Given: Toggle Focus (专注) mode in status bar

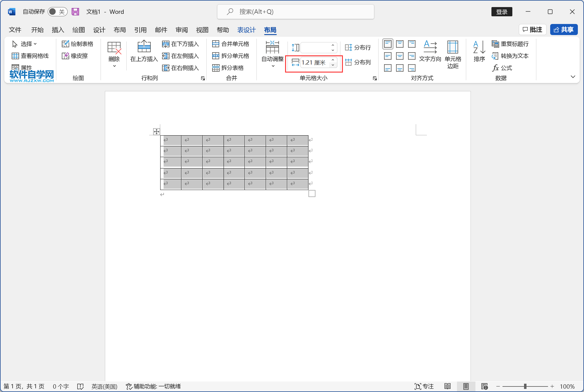Looking at the screenshot, I should click(424, 386).
